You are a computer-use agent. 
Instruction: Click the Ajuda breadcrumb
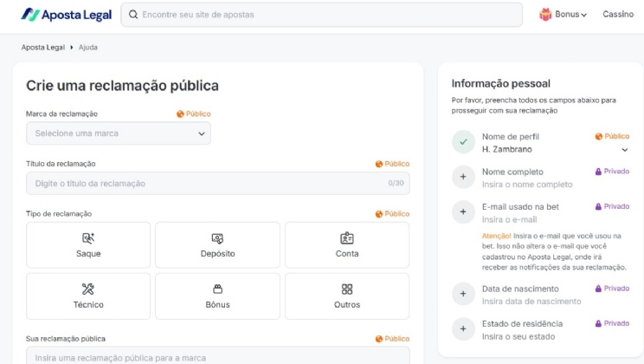[x=88, y=48]
